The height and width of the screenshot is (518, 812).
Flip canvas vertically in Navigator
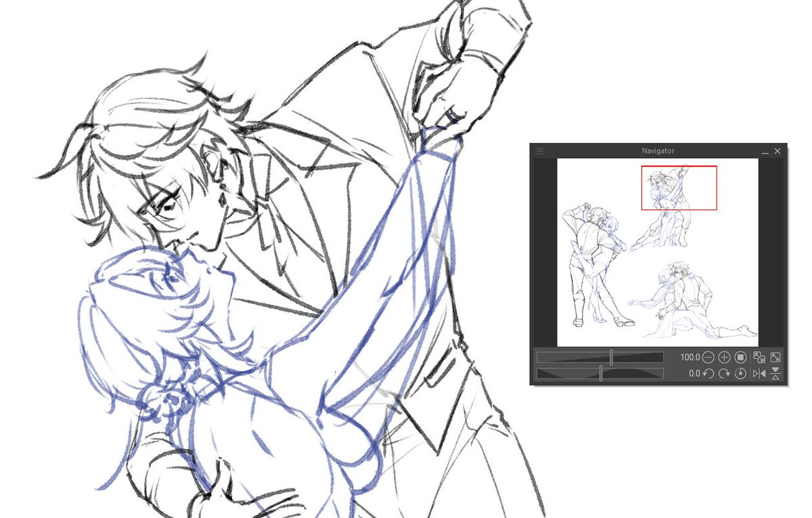point(775,373)
